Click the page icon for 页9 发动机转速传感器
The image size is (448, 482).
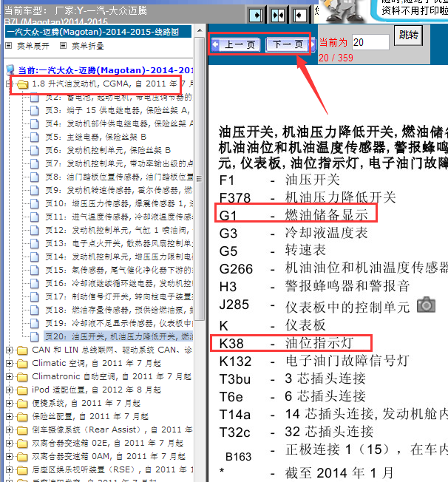click(x=35, y=190)
